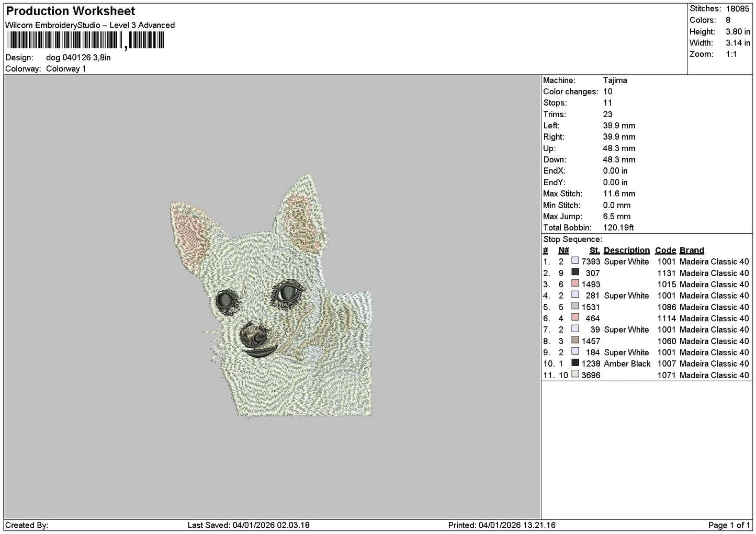Select the Color changes value 10
Viewport: 756px width, 534px height.
click(607, 92)
